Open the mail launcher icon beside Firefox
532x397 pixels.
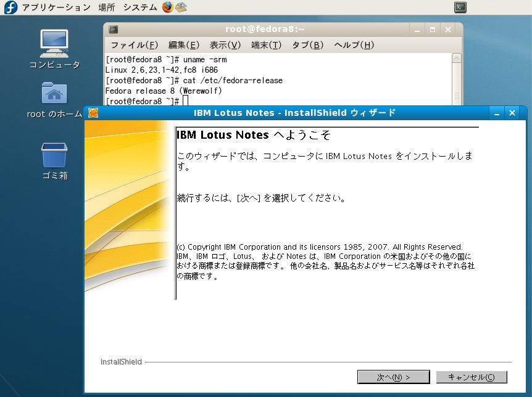tap(181, 7)
